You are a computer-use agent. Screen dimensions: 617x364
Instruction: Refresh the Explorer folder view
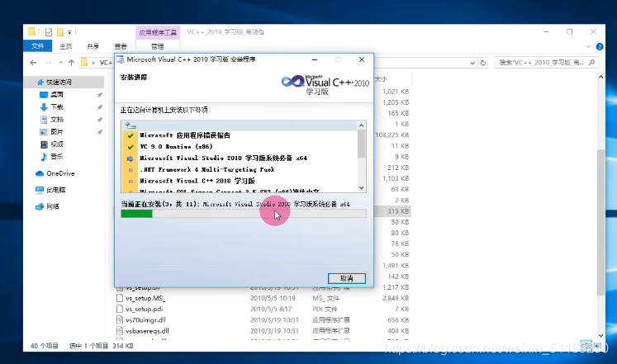tap(483, 63)
